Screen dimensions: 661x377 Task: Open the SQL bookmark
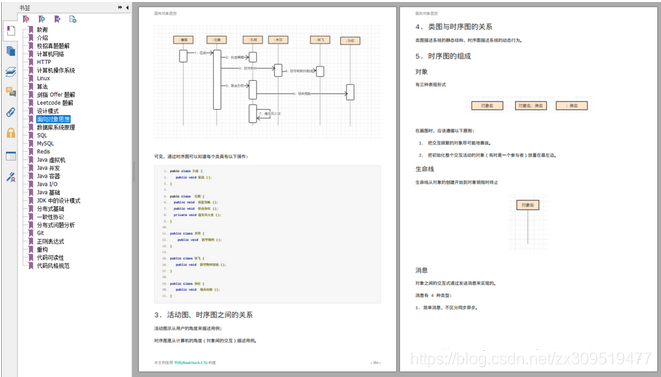[x=42, y=135]
